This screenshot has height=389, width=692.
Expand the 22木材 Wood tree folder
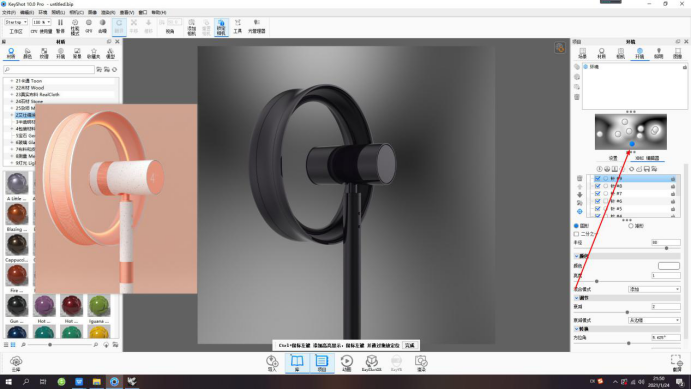click(12, 87)
